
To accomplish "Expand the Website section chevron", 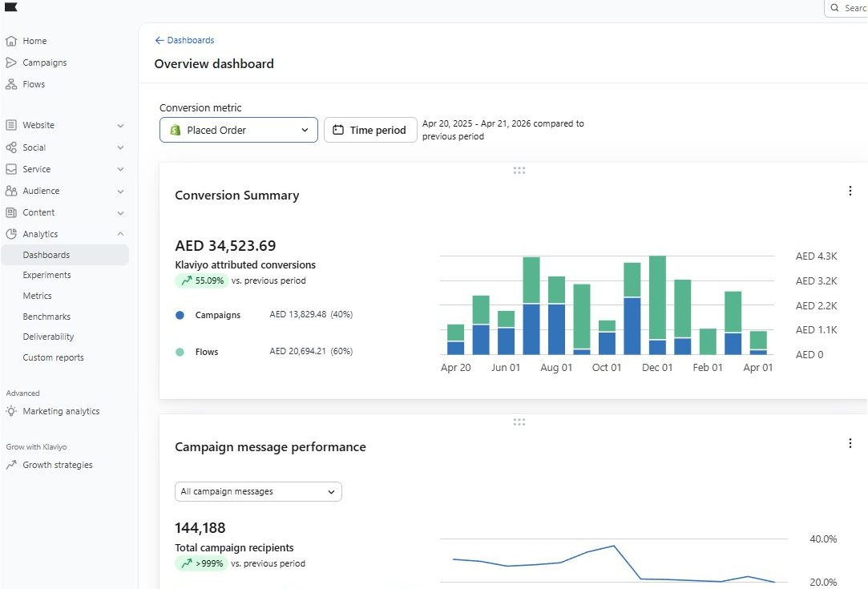I will pos(120,126).
